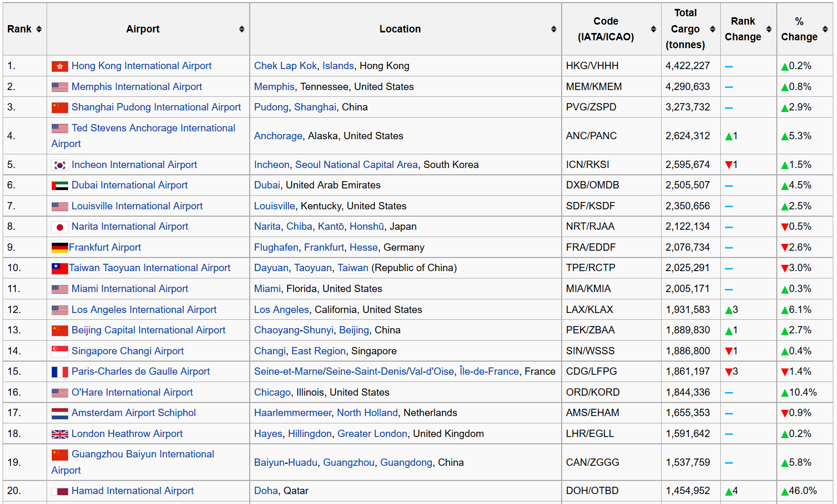Open Dubai International Airport link
This screenshot has height=504, width=837.
pos(129,185)
